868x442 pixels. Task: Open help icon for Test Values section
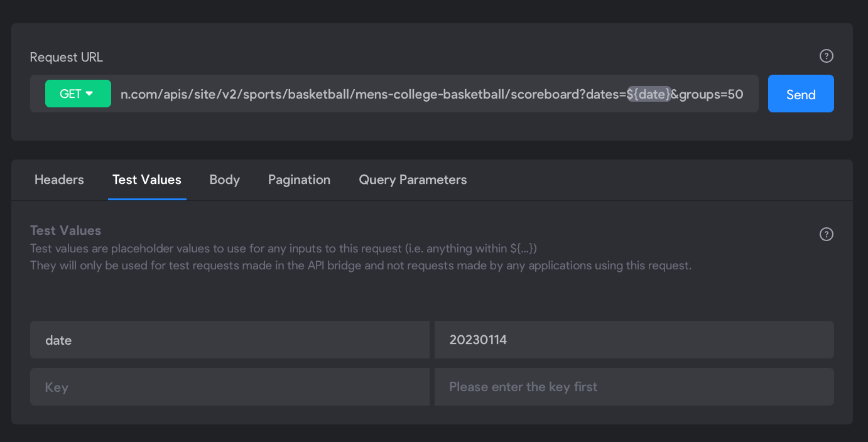tap(827, 234)
